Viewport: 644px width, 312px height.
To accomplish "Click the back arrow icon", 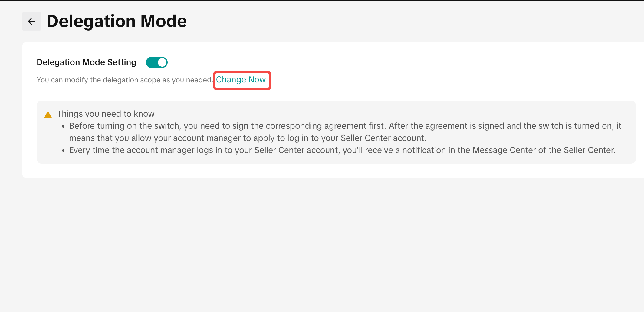I will [32, 21].
